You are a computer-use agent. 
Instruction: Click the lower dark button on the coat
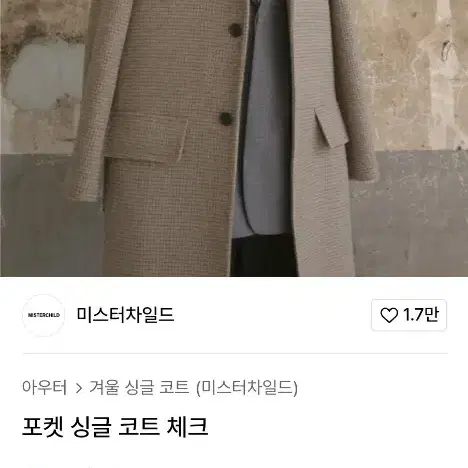click(226, 119)
